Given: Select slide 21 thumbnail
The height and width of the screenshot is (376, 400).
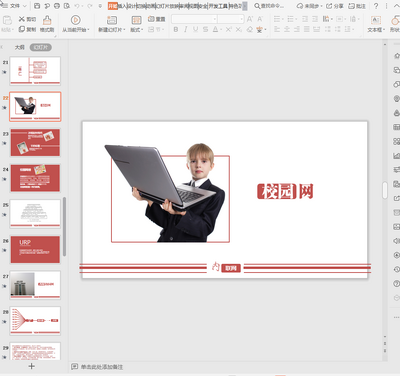Looking at the screenshot, I should pyautogui.click(x=35, y=70).
